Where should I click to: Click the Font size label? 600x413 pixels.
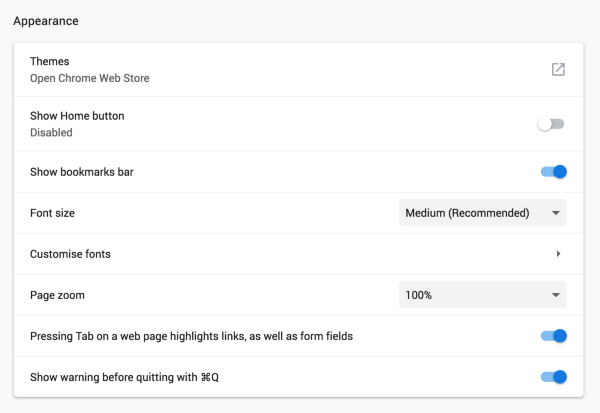coord(53,213)
